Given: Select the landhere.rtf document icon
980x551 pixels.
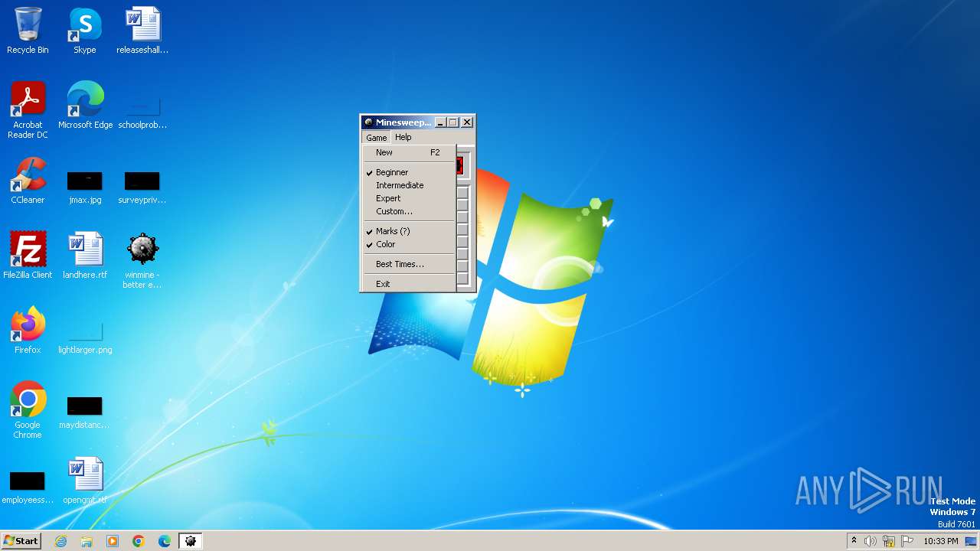Looking at the screenshot, I should tap(84, 255).
